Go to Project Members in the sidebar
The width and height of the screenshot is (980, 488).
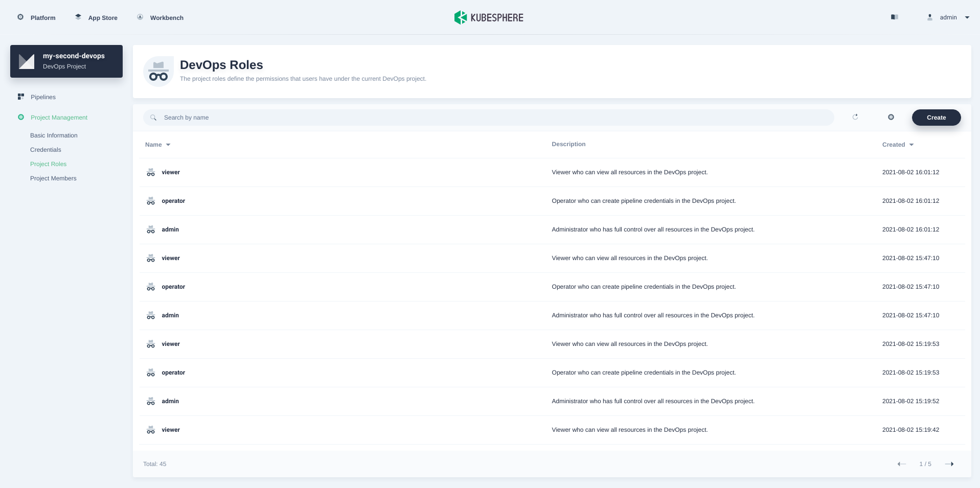pos(53,178)
